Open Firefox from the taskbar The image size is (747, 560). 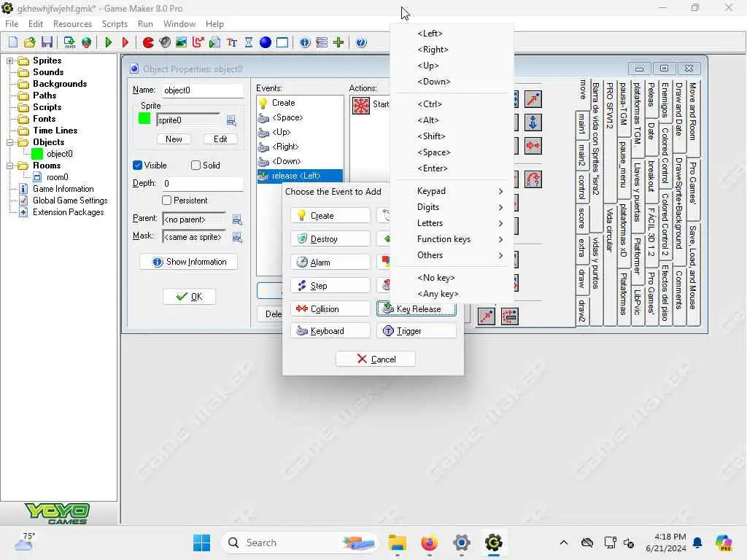click(429, 542)
